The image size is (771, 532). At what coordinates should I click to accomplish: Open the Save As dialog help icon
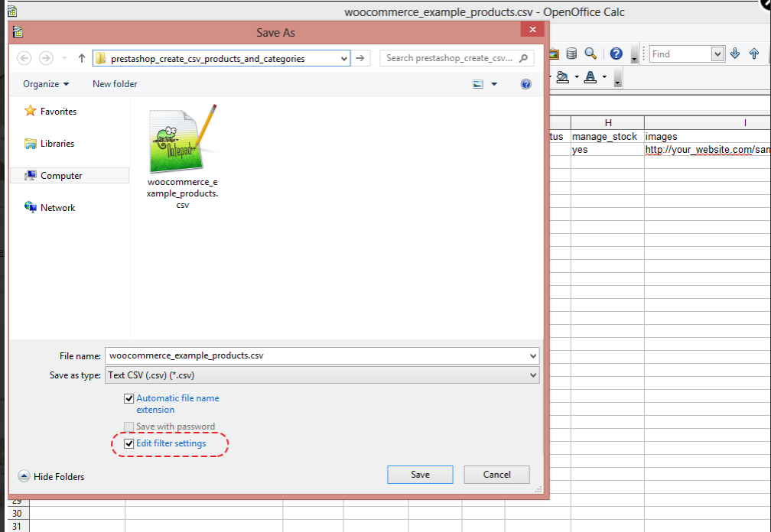(x=525, y=84)
